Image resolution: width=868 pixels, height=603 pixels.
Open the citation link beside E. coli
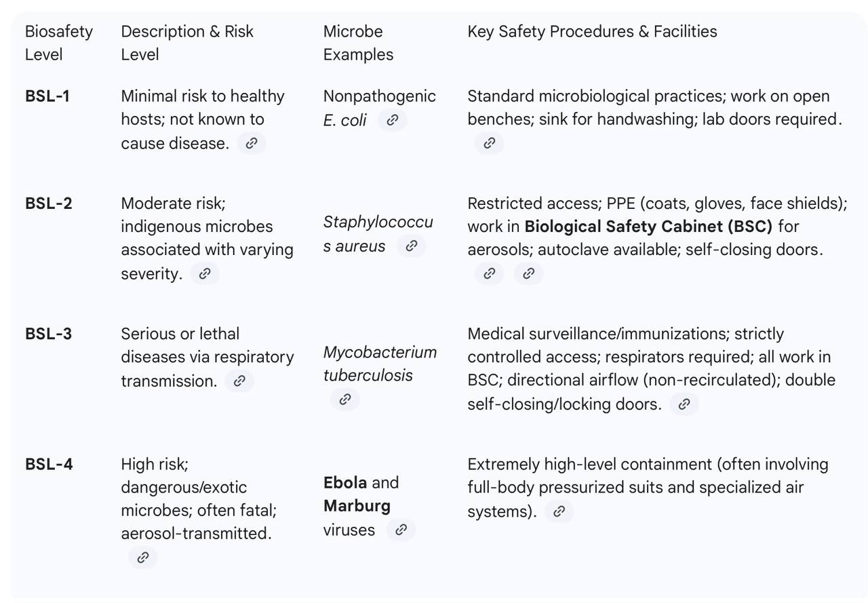[392, 120]
